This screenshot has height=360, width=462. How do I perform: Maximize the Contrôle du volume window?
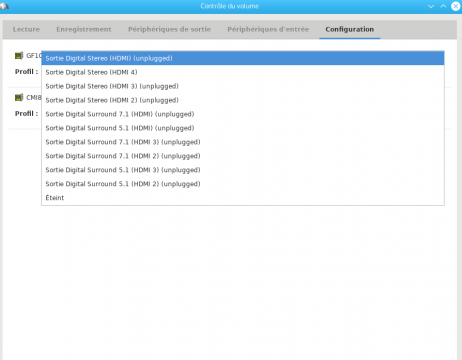coord(443,6)
